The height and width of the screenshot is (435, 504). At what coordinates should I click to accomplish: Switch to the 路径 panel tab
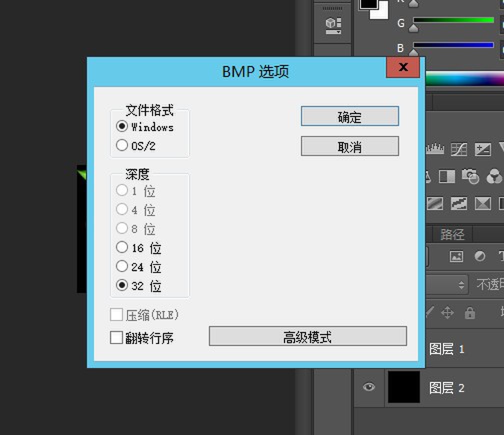coord(452,232)
